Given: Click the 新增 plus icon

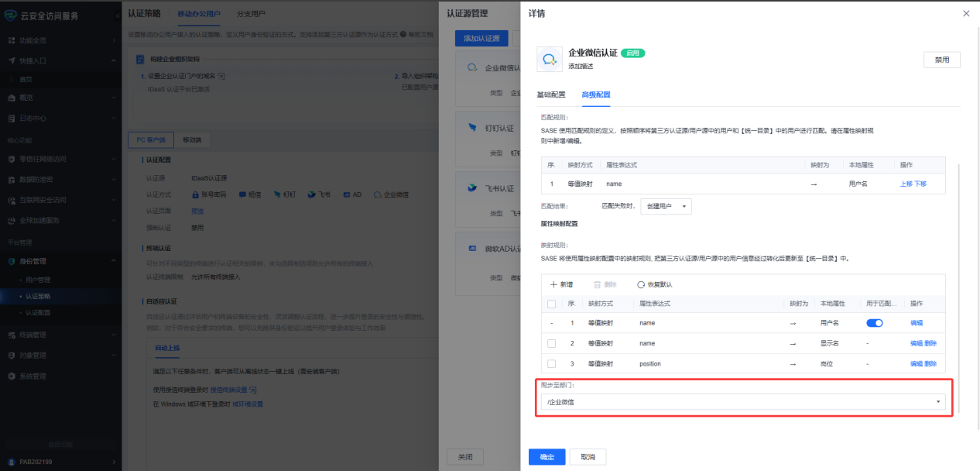Looking at the screenshot, I should pyautogui.click(x=553, y=284).
